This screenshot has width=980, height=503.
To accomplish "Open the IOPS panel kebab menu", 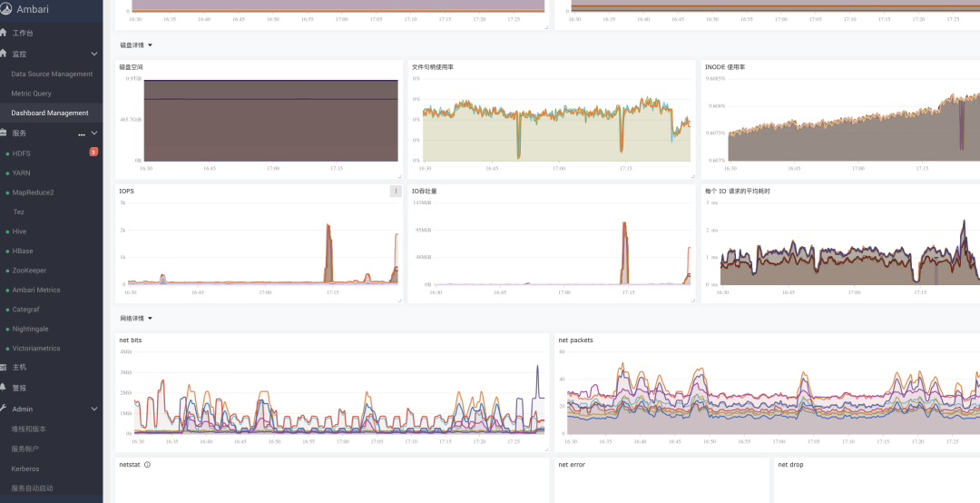I will pyautogui.click(x=396, y=192).
